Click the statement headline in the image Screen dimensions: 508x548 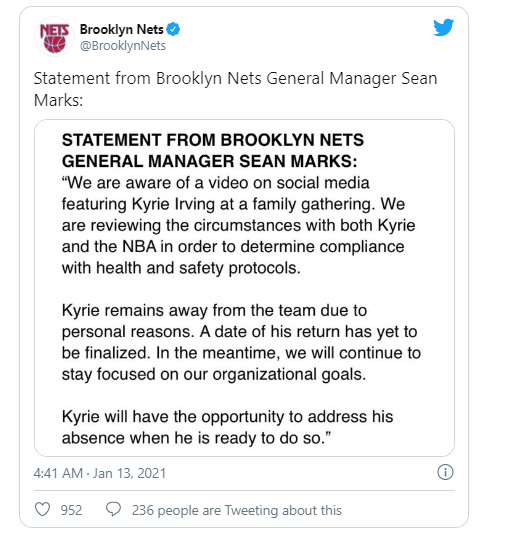click(x=213, y=151)
